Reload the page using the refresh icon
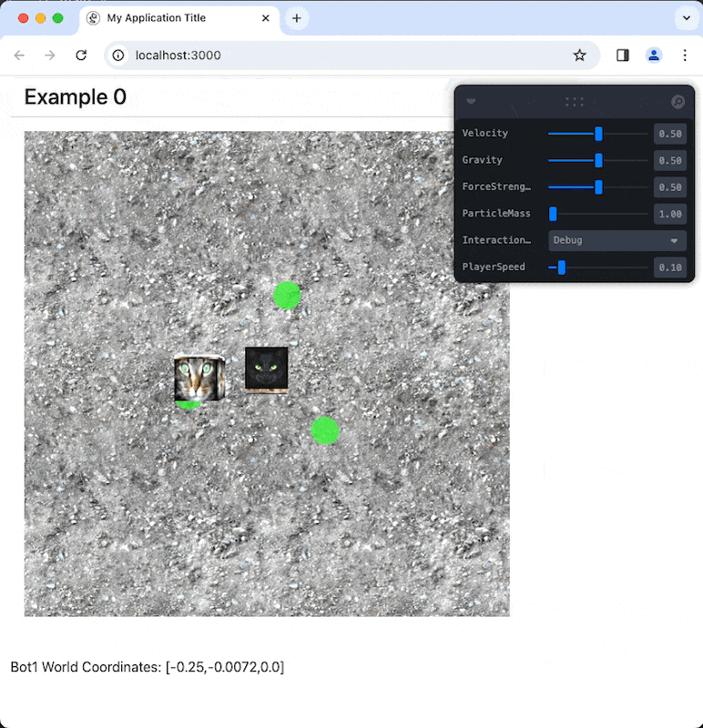 pos(81,56)
